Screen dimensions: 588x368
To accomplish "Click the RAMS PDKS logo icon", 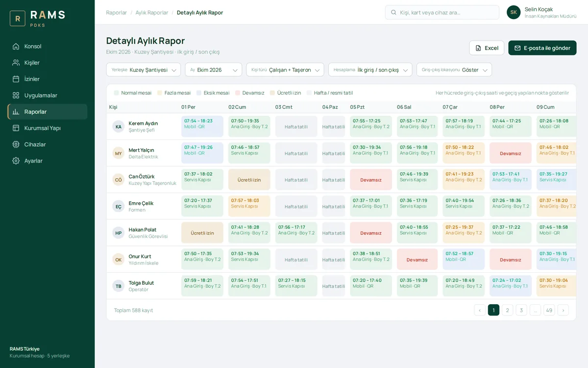I will pos(18,19).
